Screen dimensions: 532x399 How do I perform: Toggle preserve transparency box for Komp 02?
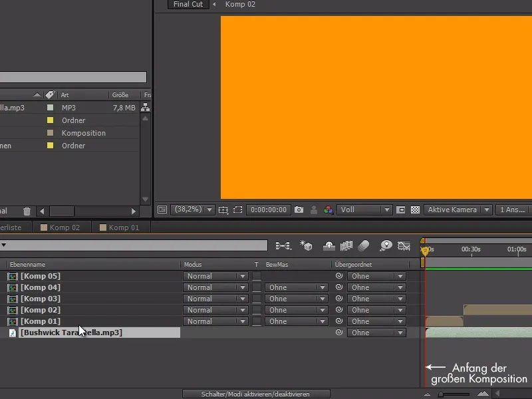point(257,310)
